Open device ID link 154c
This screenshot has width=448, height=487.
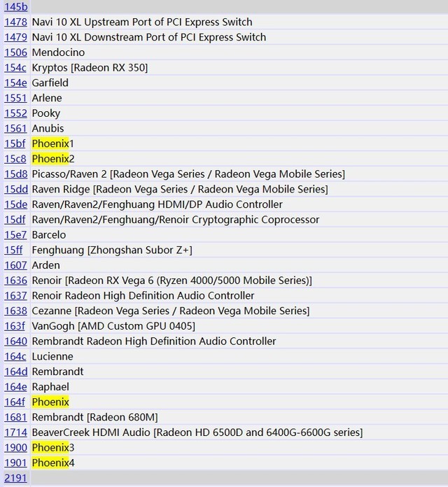coord(15,68)
